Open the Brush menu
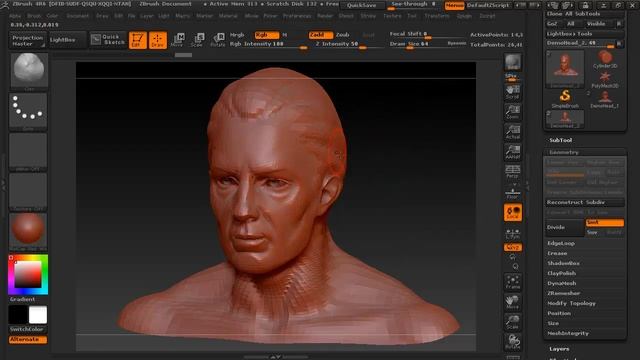The width and height of the screenshot is (640, 360). tap(34, 16)
